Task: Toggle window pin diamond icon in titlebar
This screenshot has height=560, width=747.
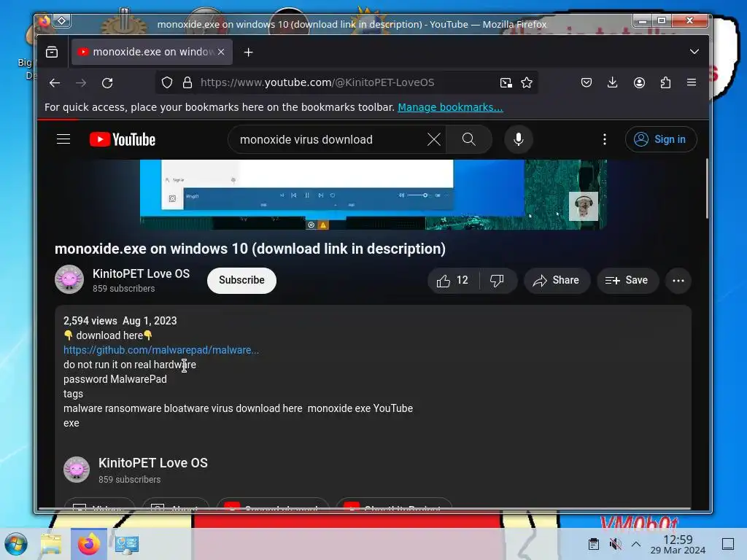Action: click(62, 20)
